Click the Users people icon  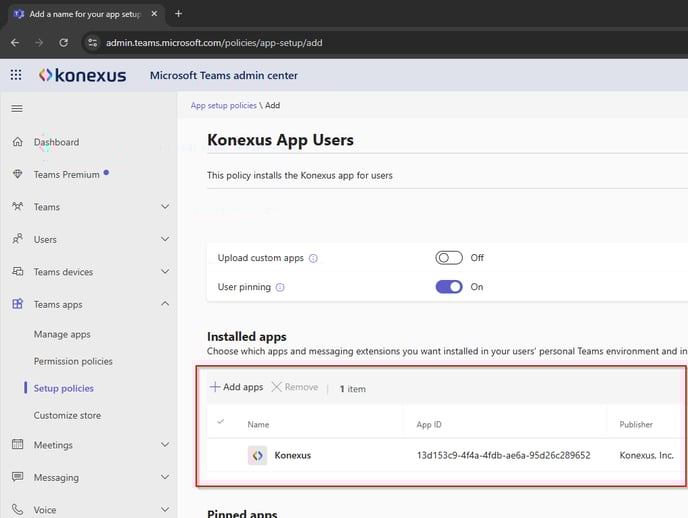point(18,239)
